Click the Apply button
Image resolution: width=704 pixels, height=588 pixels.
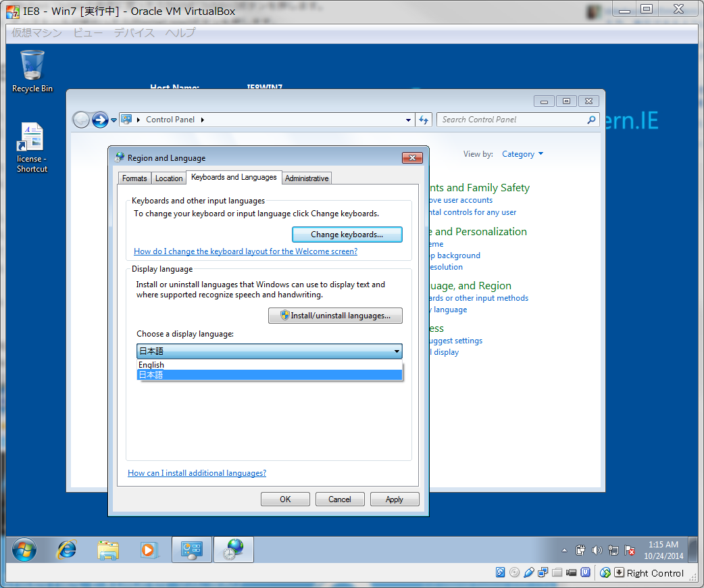(x=394, y=499)
